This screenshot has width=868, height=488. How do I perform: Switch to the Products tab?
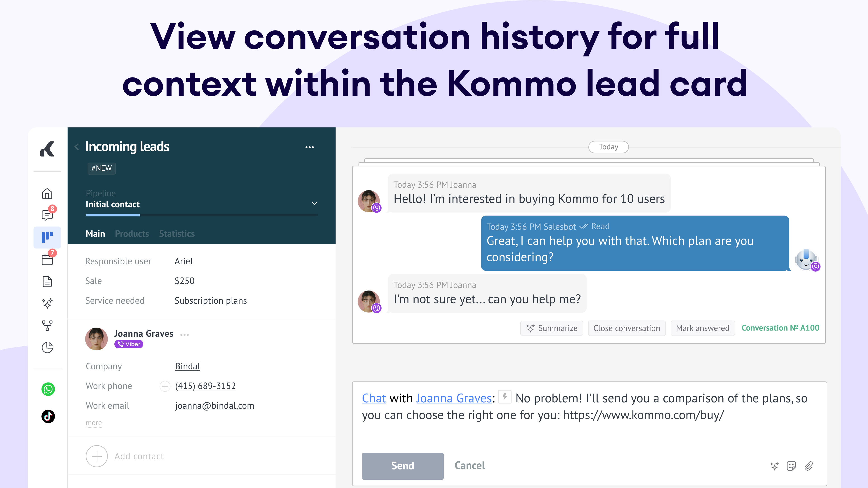click(x=132, y=234)
